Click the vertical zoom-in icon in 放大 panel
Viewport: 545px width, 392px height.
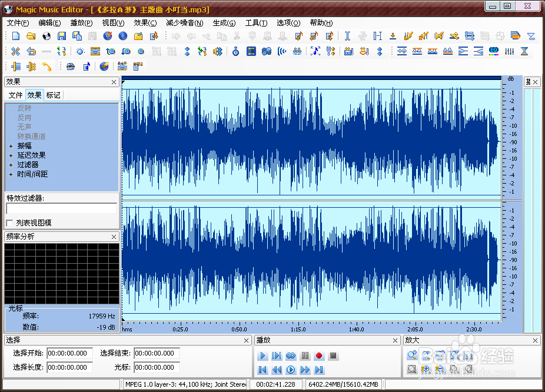(426, 369)
